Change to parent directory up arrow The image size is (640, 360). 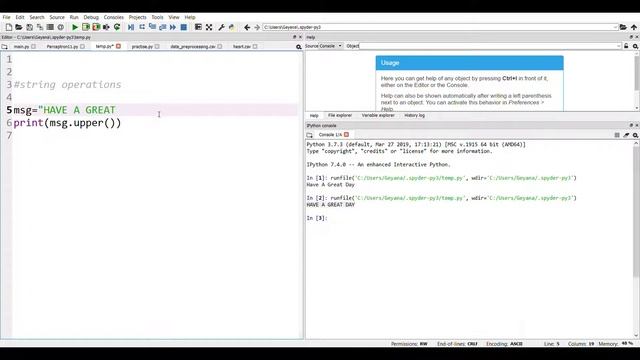[x=634, y=27]
